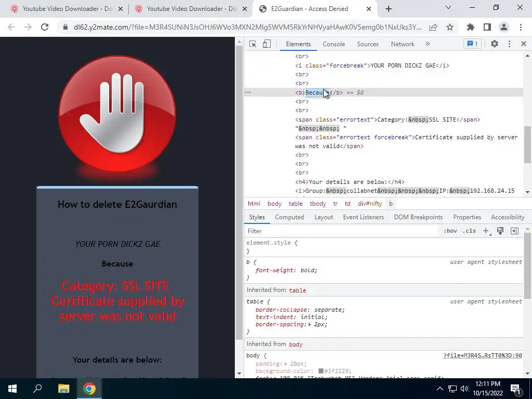Select the h4 'Your details are below' node
Viewport: 532px width, 399px height.
[350, 182]
